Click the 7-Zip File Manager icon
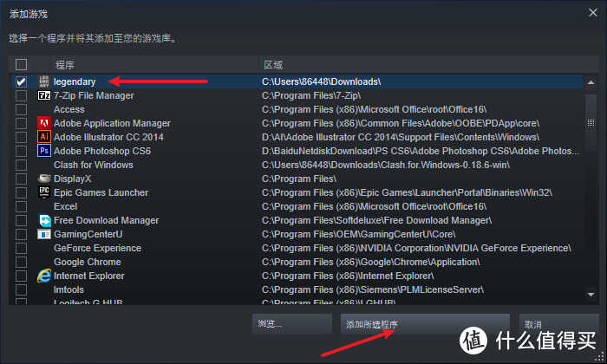607x364 pixels. [44, 95]
